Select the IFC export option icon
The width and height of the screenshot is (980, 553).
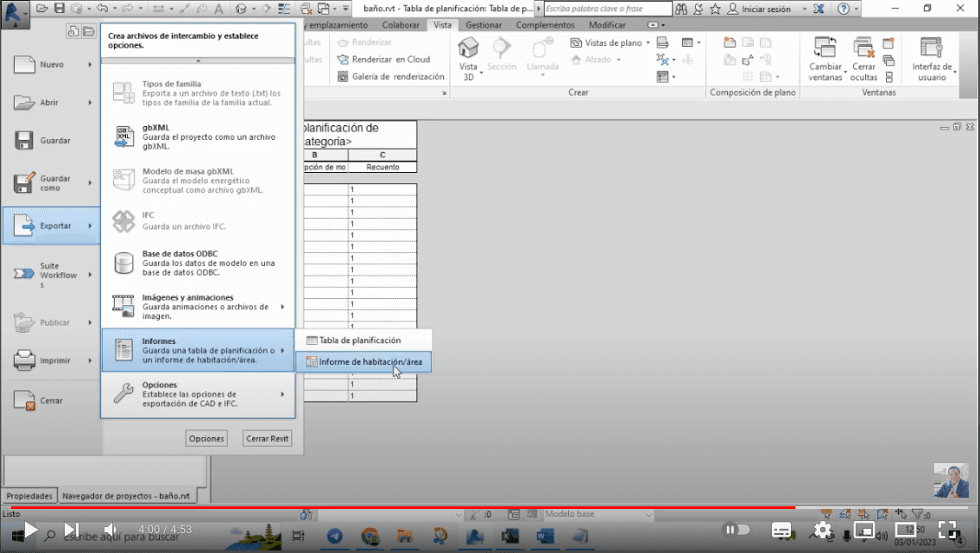pyautogui.click(x=123, y=221)
